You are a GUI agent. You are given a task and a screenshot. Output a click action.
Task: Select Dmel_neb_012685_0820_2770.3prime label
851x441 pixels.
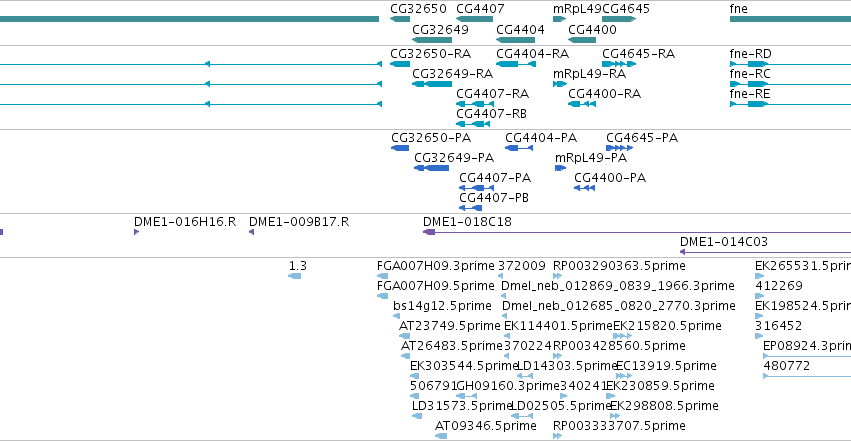619,306
